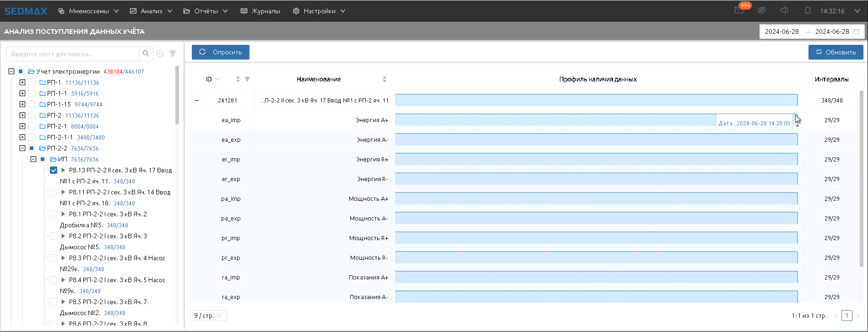Open the 9 / стр. page size dropdown
This screenshot has width=868, height=332.
click(208, 316)
